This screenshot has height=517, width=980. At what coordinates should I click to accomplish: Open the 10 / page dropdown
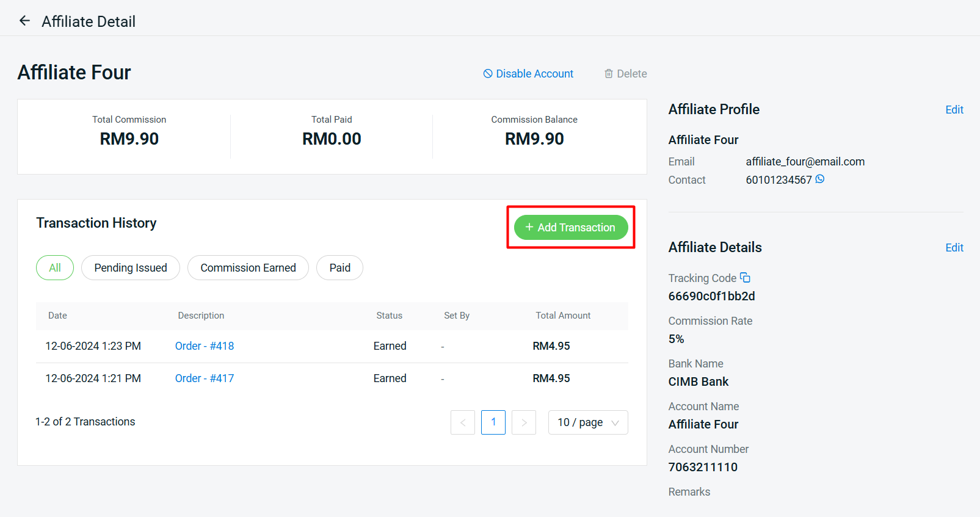(587, 422)
